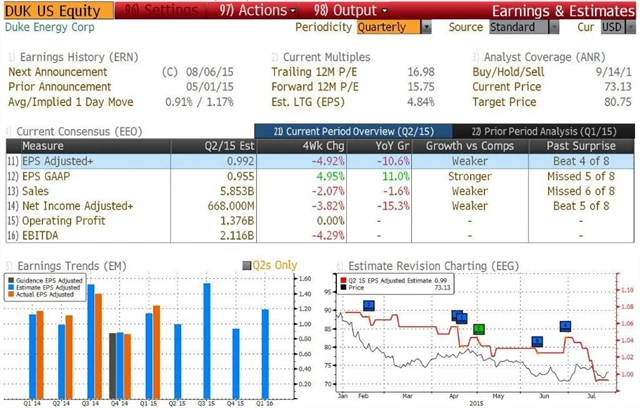The image size is (640, 408).
Task: Click the Trailing 12M P/E value 16.98
Action: pyautogui.click(x=421, y=72)
